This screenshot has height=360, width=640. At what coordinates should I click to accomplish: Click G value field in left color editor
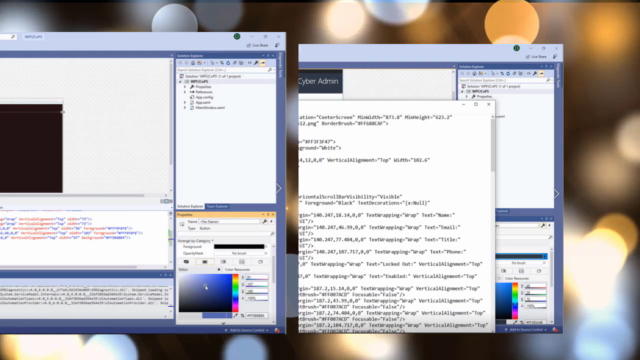point(257,284)
